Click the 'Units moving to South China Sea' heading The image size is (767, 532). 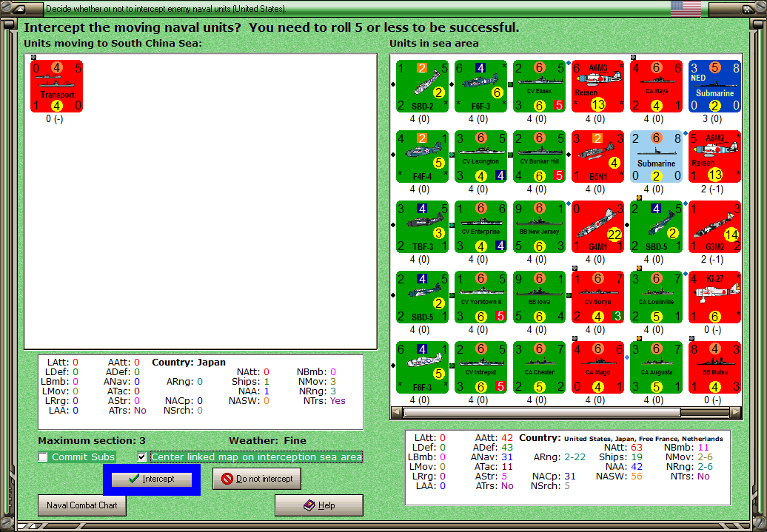click(113, 43)
